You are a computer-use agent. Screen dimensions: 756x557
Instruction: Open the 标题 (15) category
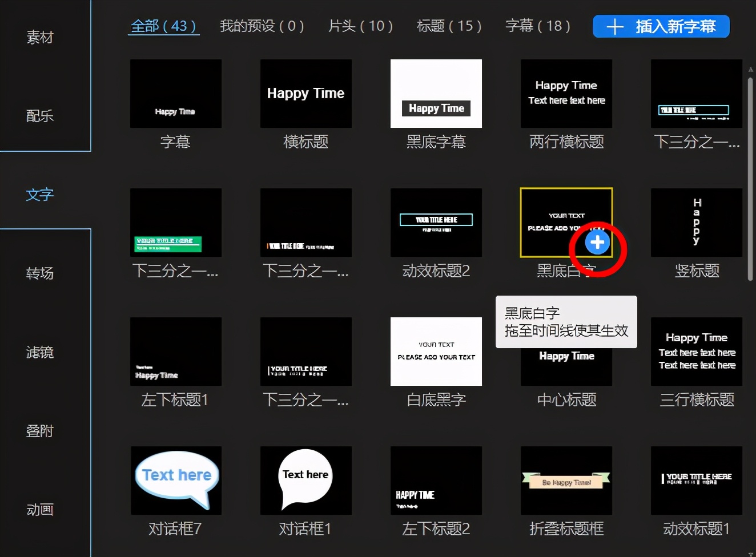(449, 26)
